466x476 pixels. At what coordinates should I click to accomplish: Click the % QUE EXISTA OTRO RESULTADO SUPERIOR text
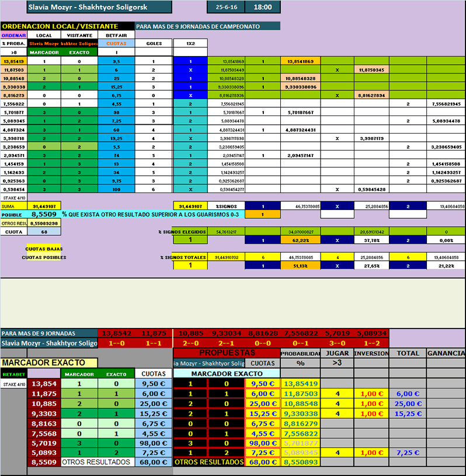[x=151, y=214]
